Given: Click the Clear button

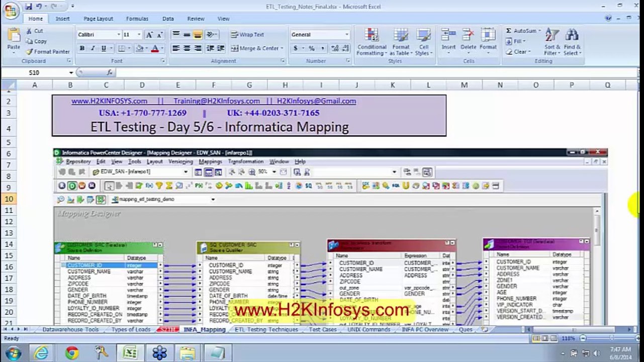Looking at the screenshot, I should click(518, 51).
